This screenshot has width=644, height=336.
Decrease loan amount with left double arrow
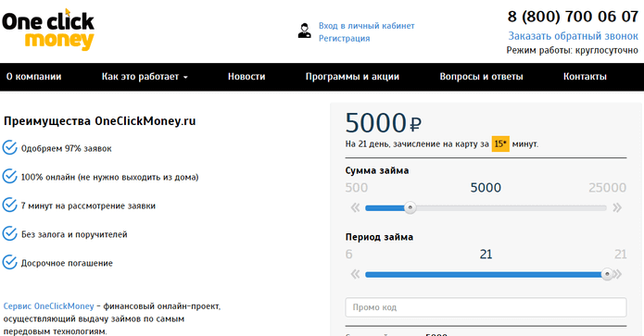tap(355, 207)
